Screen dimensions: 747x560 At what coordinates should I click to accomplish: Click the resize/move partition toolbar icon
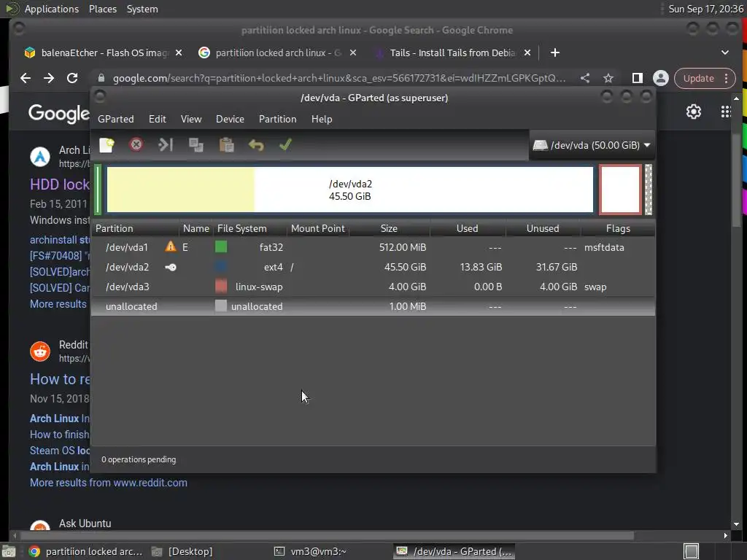click(x=166, y=145)
